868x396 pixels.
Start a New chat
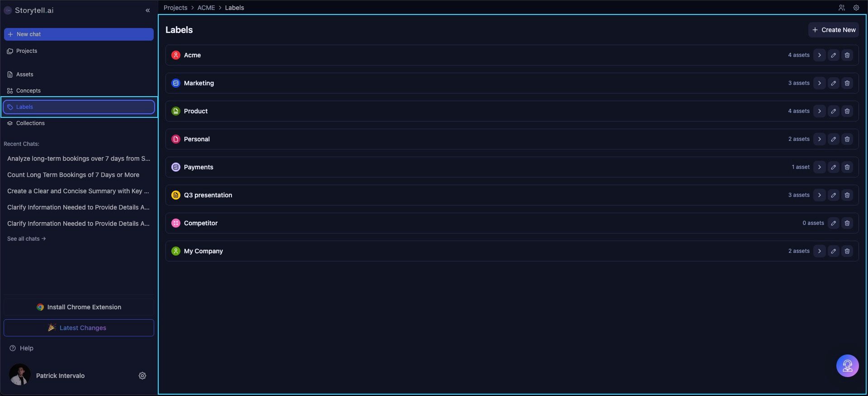click(79, 34)
